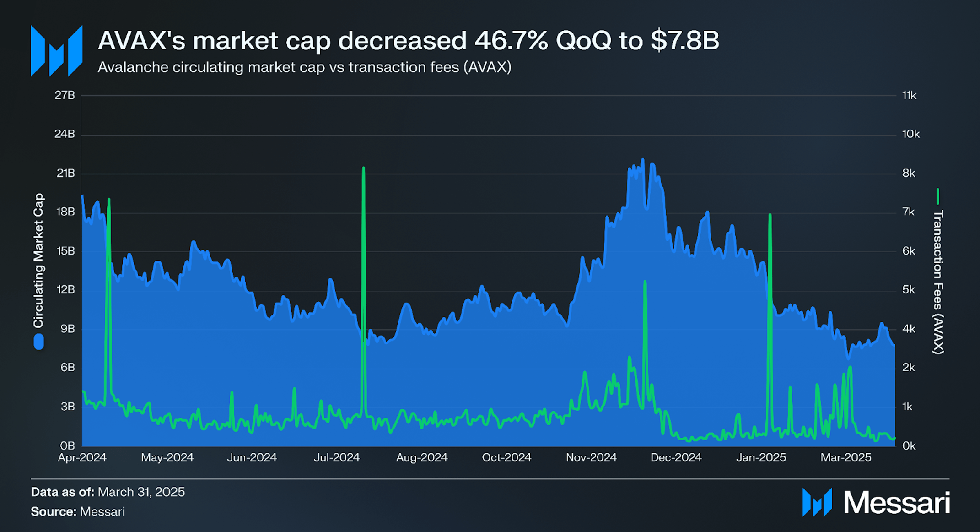
Task: Click the Data as of March 31 text
Action: 108,492
